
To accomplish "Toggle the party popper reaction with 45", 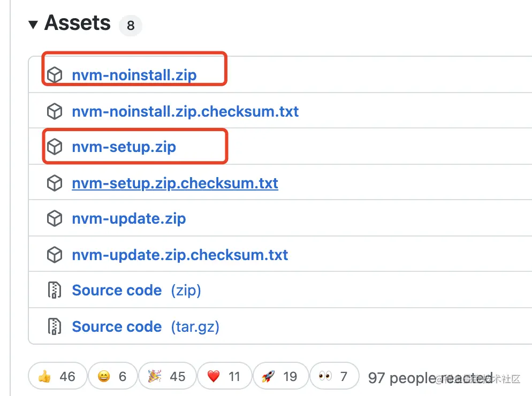I will [168, 376].
